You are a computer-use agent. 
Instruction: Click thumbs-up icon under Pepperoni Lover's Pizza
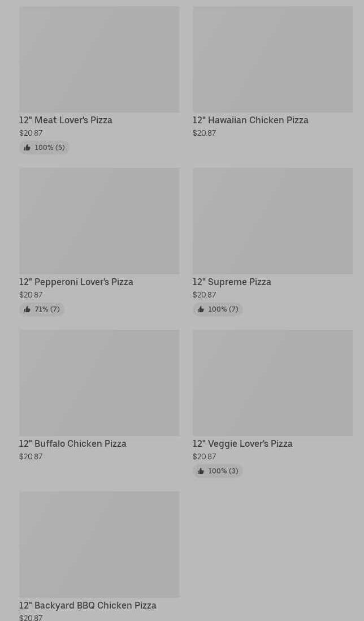27,309
